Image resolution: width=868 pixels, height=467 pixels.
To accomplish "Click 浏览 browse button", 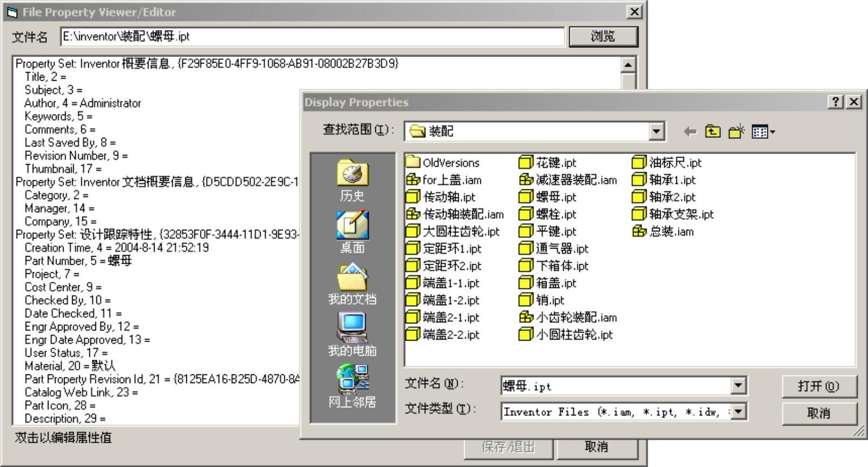I will [603, 37].
